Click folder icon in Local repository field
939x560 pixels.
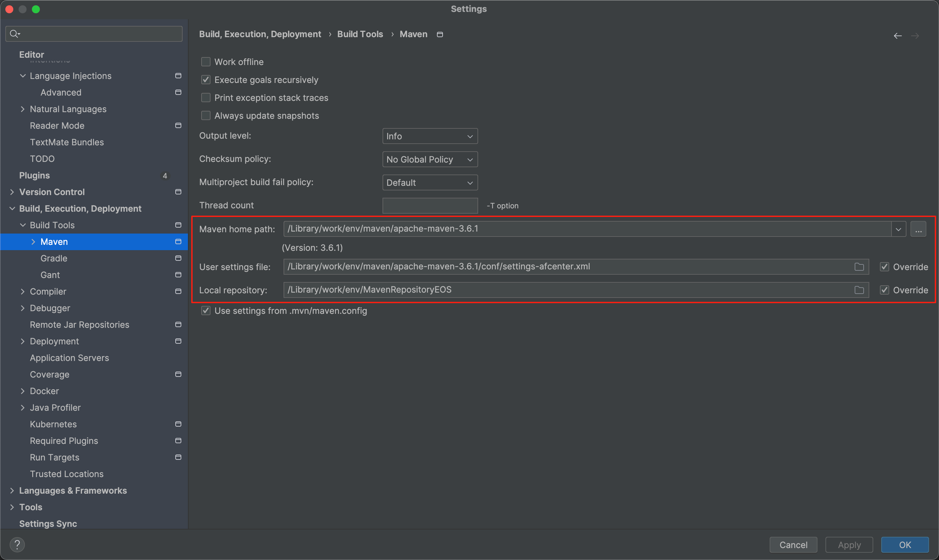pyautogui.click(x=859, y=290)
